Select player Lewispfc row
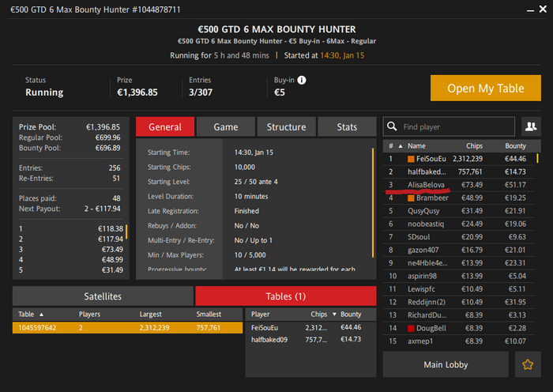 (459, 289)
